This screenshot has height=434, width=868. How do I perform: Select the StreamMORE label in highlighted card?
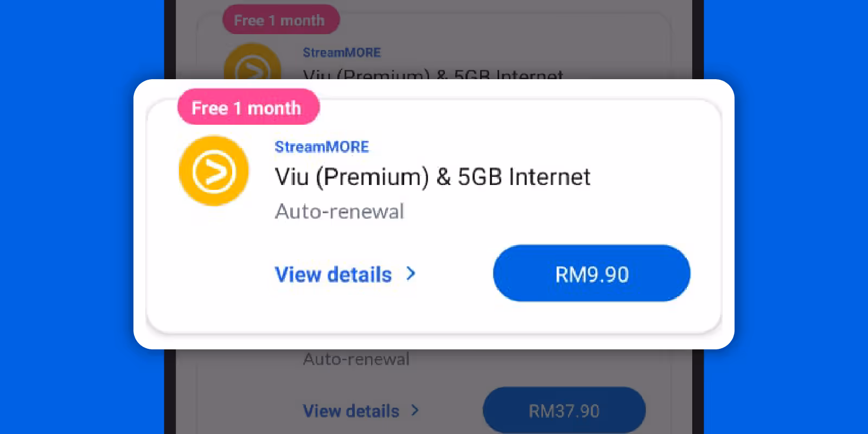click(x=322, y=147)
